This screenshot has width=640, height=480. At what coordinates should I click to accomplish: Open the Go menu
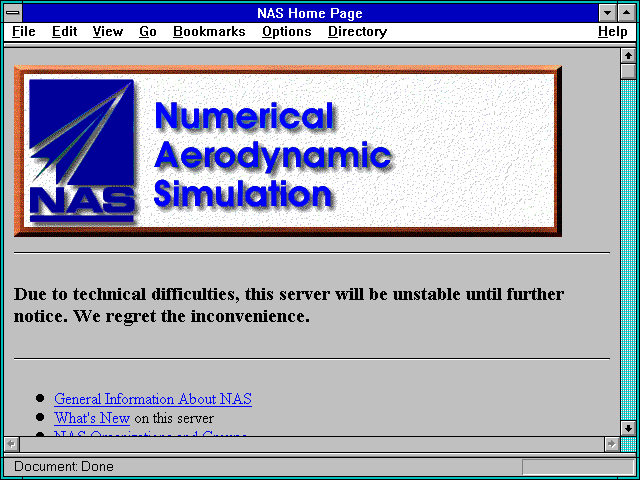[x=148, y=32]
